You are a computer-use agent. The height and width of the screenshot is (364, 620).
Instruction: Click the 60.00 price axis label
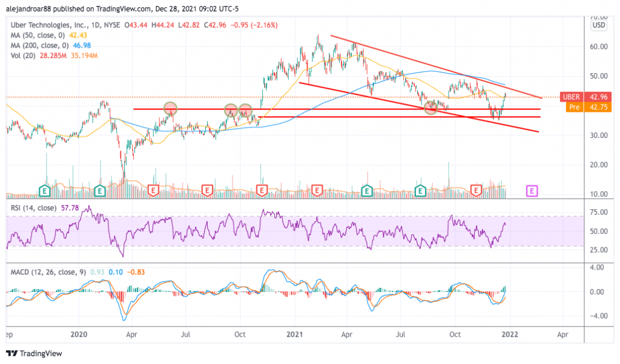599,46
